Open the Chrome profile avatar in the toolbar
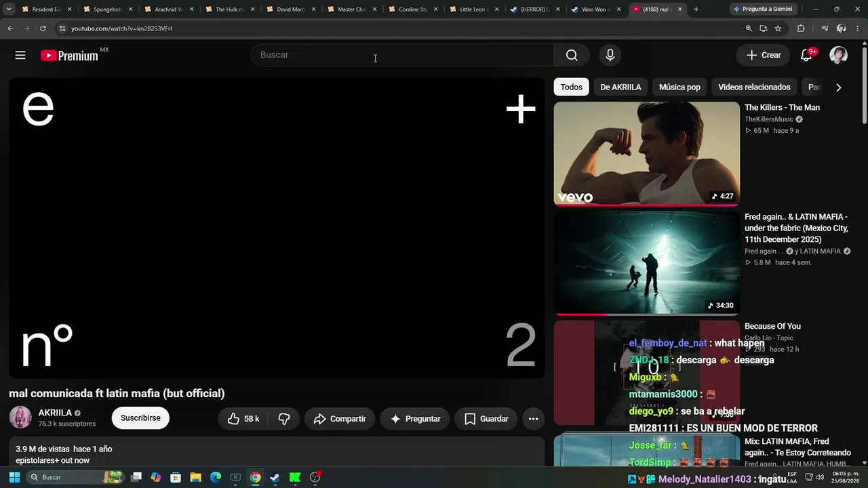The height and width of the screenshot is (488, 868). [842, 28]
